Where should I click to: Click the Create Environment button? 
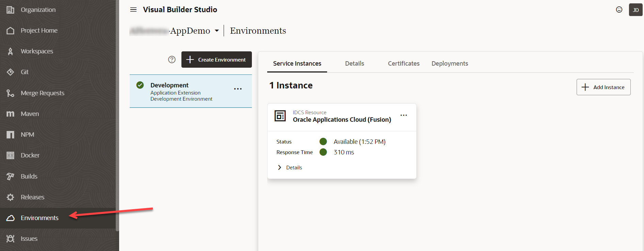[x=216, y=60]
